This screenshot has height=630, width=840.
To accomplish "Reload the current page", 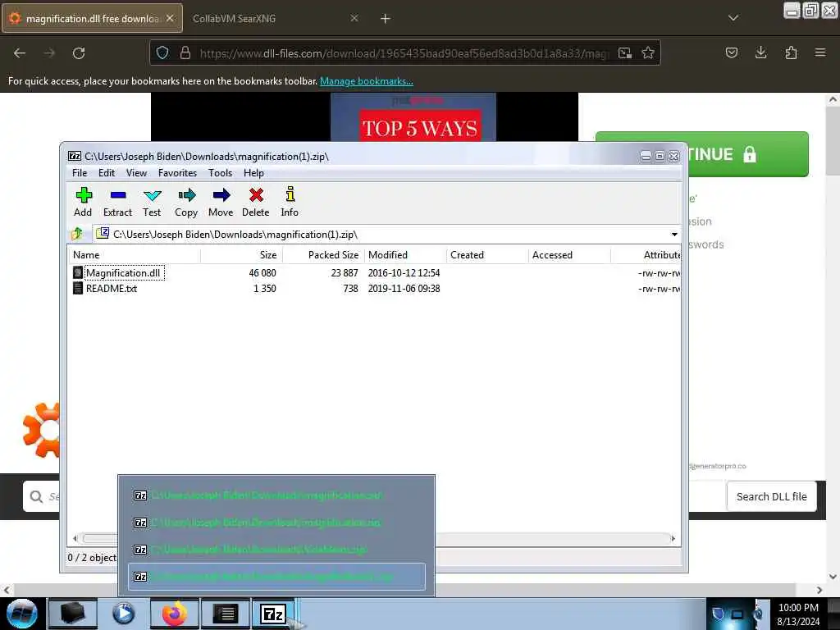I will pyautogui.click(x=79, y=53).
